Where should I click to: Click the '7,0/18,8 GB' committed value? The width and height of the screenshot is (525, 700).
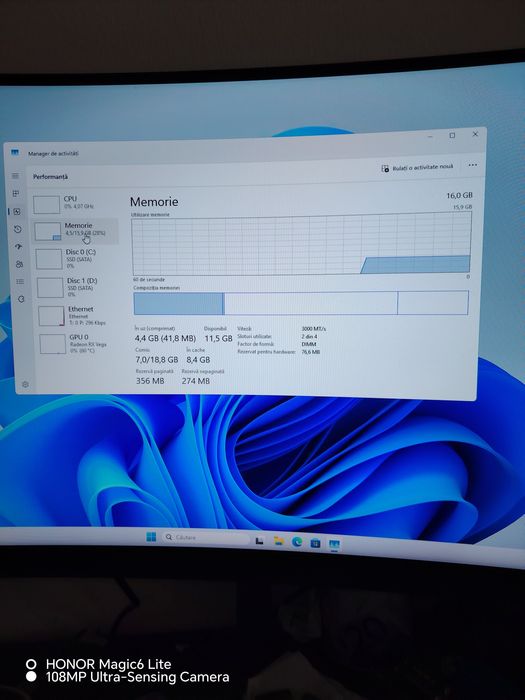157,359
